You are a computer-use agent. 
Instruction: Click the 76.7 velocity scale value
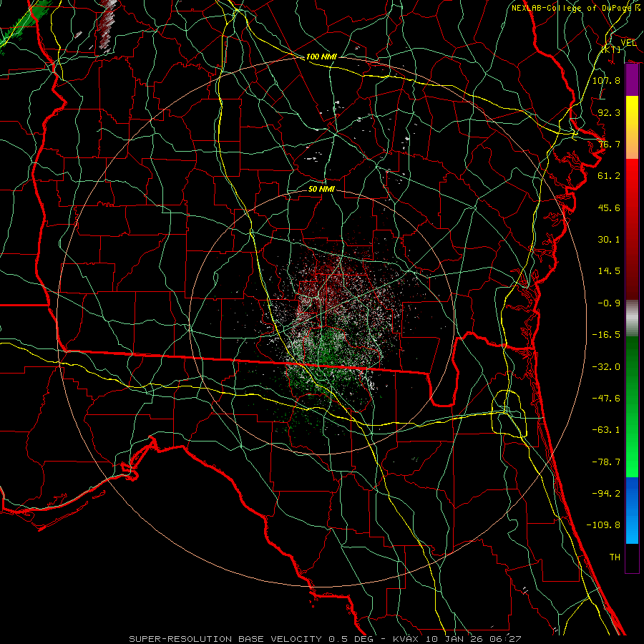(609, 144)
